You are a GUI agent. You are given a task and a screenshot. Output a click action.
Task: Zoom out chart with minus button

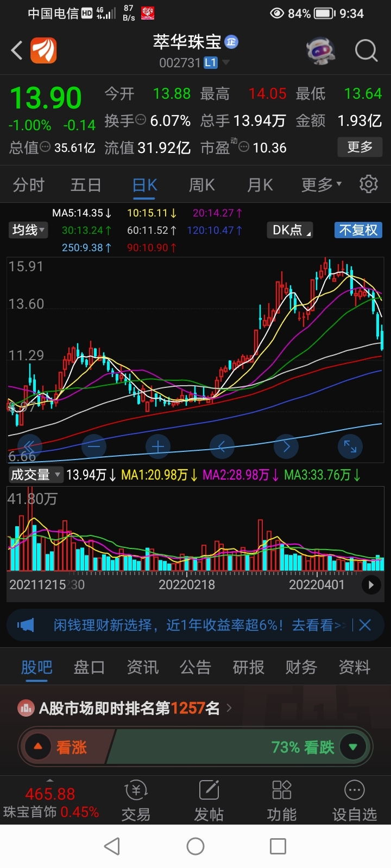(93, 447)
